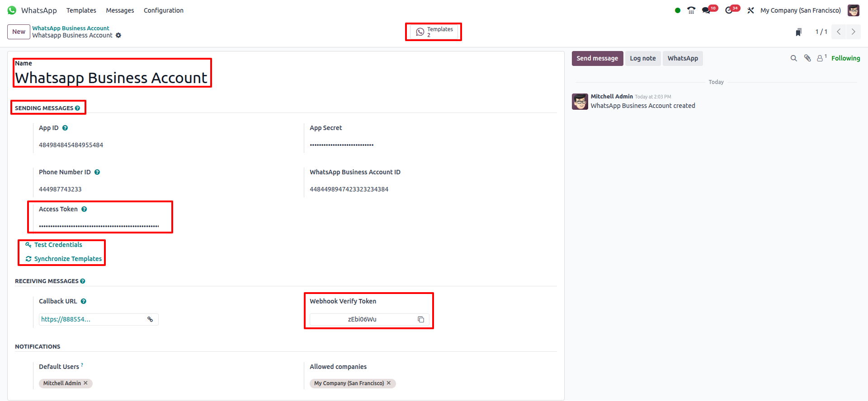Copy the Callback URL link icon

[x=150, y=319]
